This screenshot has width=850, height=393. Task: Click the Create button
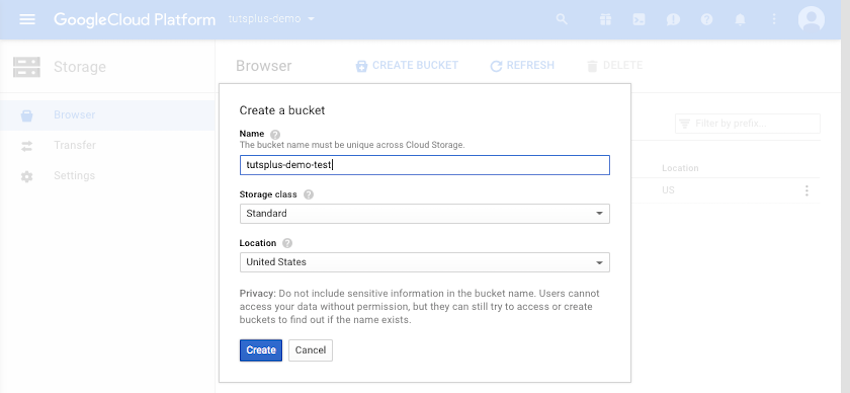coord(261,350)
